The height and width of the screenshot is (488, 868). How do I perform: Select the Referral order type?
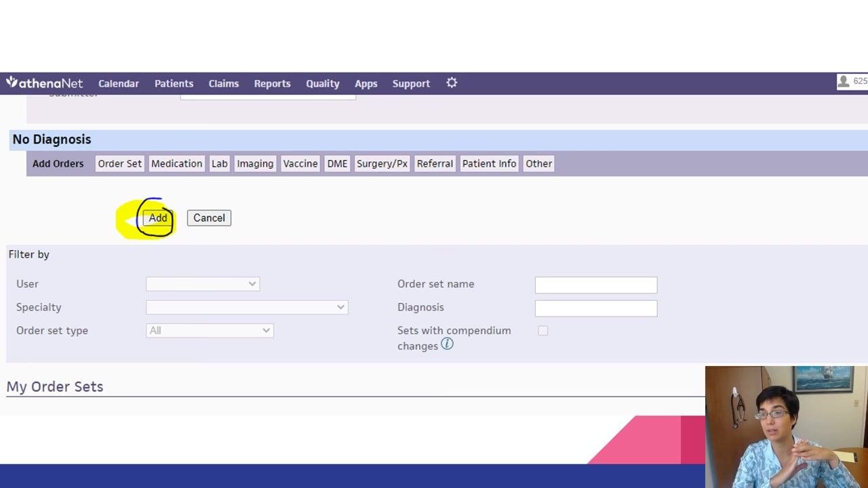(x=435, y=163)
